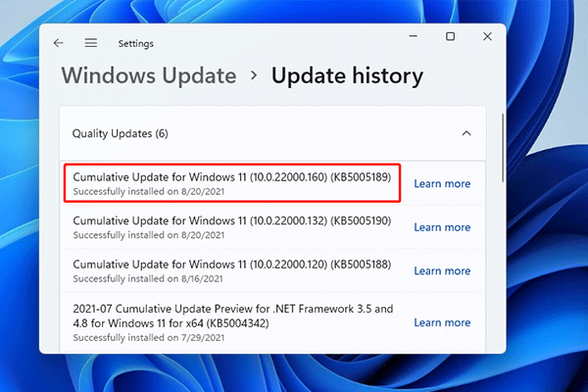Viewport: 588px width, 392px height.
Task: Close the Settings window
Action: tap(487, 36)
